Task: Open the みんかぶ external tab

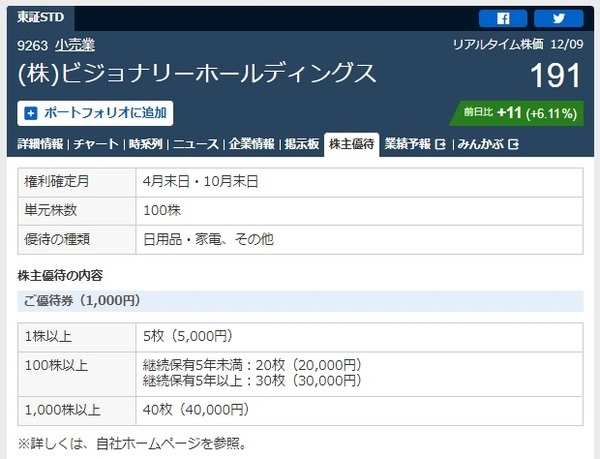Action: coord(488,144)
